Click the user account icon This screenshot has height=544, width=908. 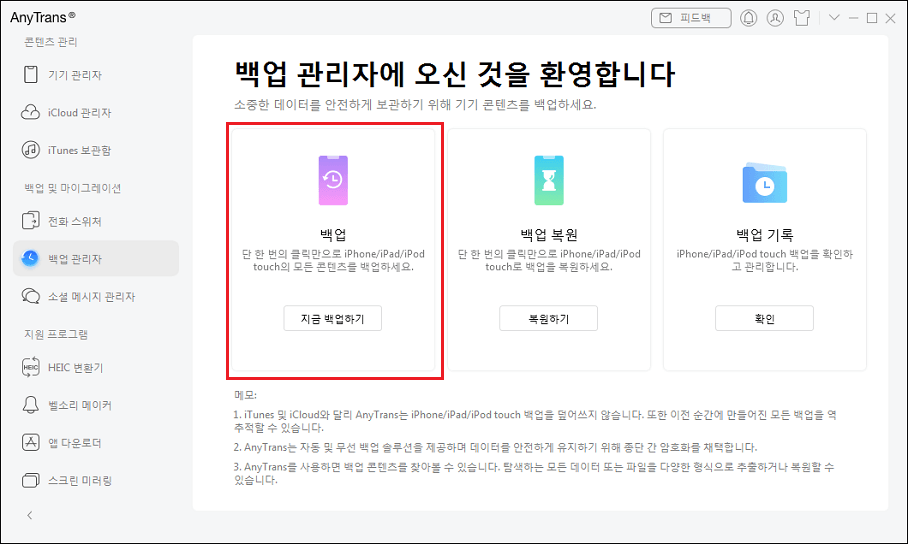[775, 18]
